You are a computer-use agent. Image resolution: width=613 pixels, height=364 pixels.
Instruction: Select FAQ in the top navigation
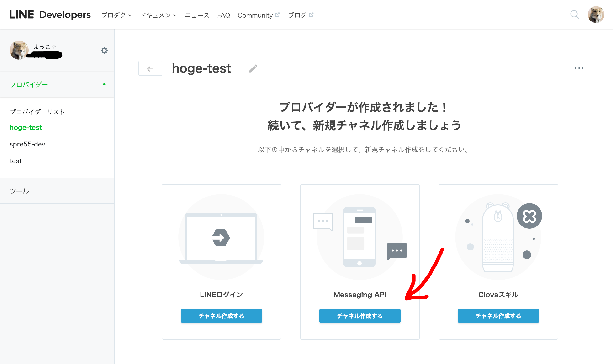[x=223, y=15]
